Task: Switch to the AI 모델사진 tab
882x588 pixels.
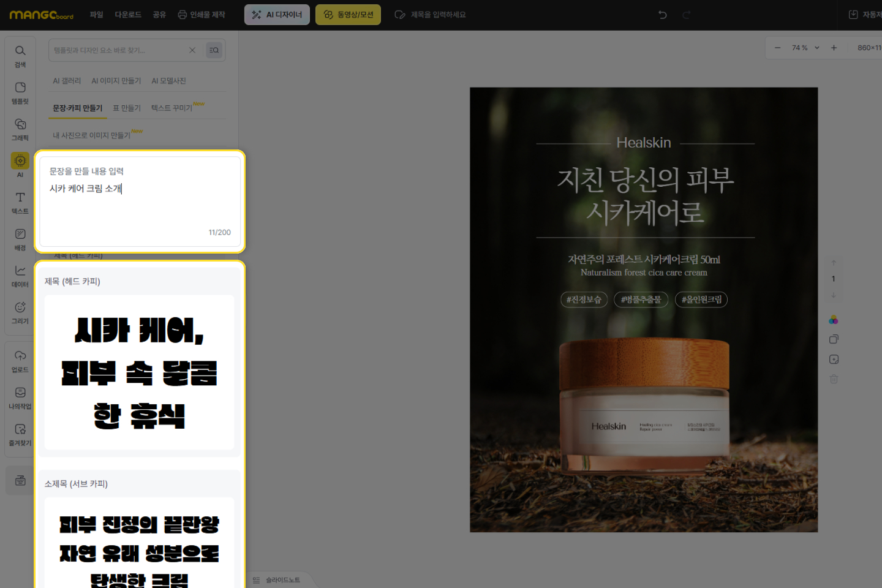Action: click(168, 81)
